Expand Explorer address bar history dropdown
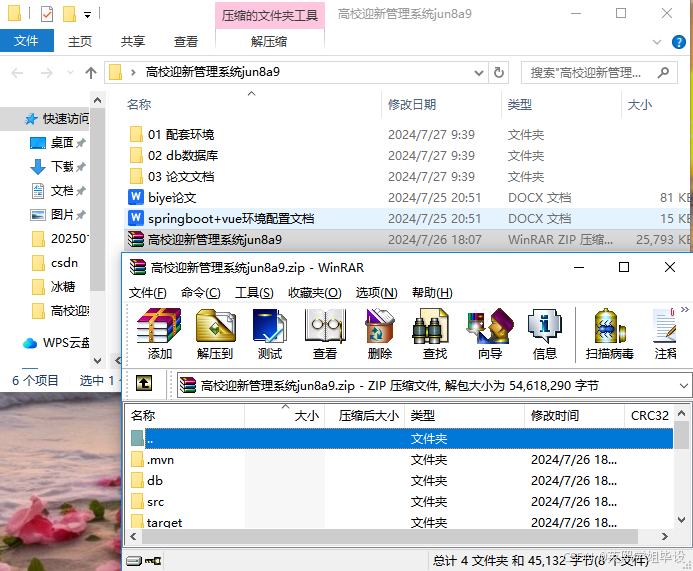 pyautogui.click(x=478, y=72)
